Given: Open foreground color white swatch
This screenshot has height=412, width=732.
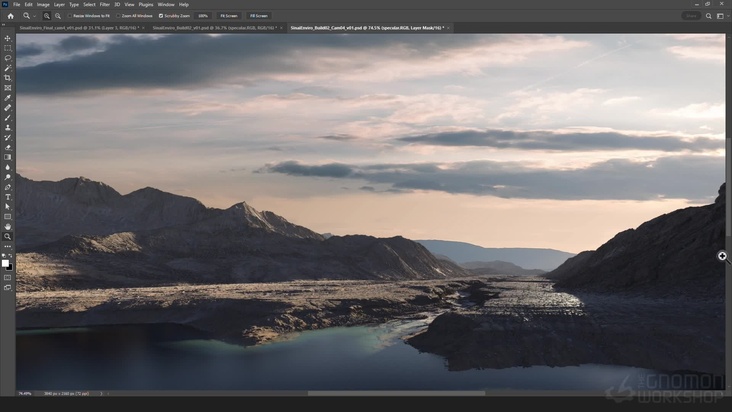Looking at the screenshot, I should pyautogui.click(x=5, y=263).
